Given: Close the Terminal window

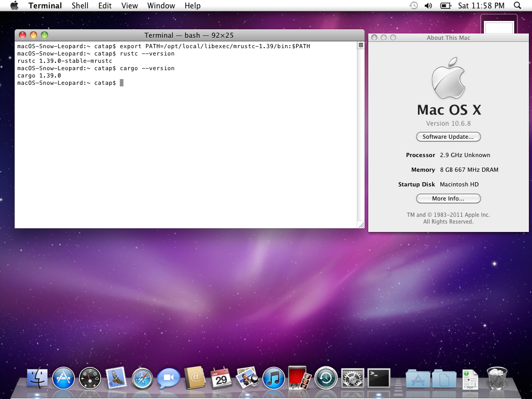Looking at the screenshot, I should click(22, 35).
